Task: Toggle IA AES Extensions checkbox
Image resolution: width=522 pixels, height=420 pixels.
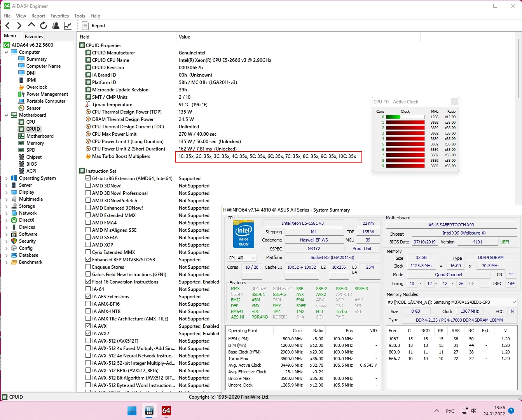Action: 88,297
